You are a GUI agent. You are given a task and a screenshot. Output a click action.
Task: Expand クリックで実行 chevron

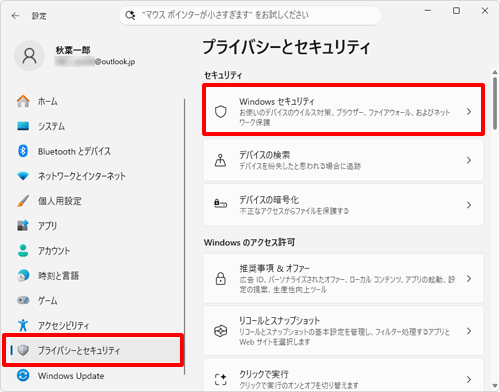click(x=469, y=379)
